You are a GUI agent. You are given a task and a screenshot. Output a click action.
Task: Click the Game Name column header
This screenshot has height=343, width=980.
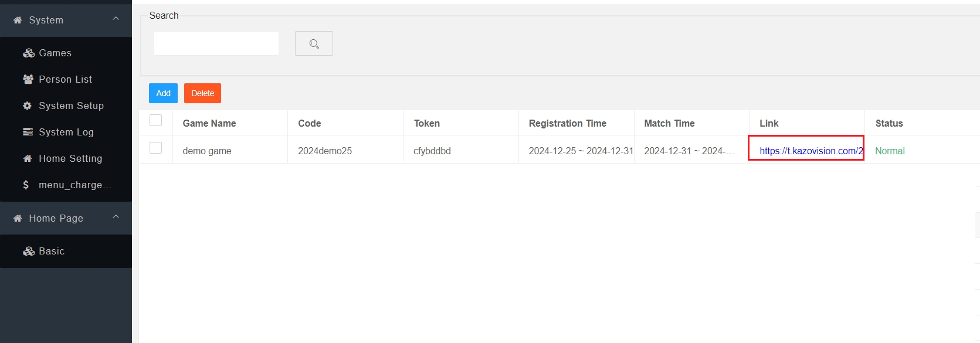(209, 123)
